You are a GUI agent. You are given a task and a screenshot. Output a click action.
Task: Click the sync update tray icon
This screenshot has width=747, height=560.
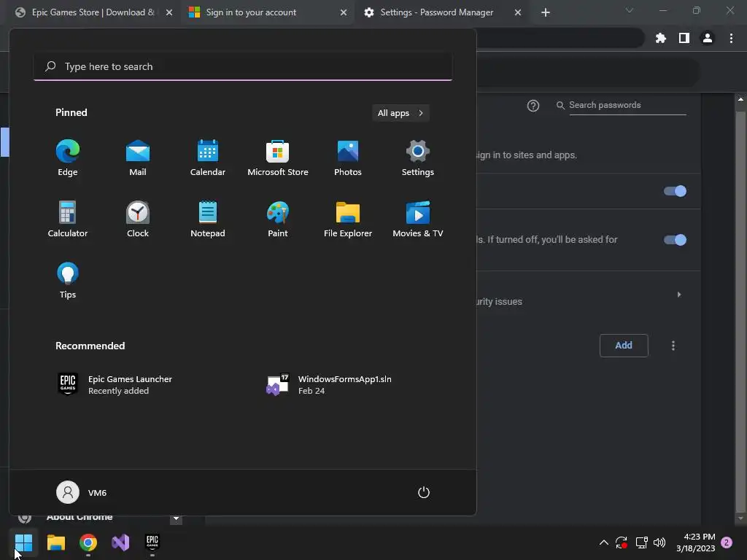tap(622, 542)
